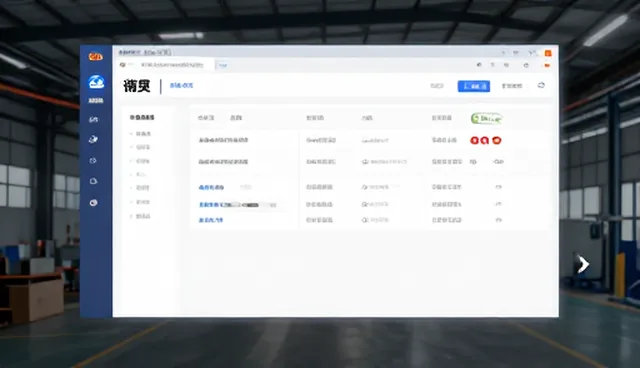Open the blue link in the third table row

(211, 187)
